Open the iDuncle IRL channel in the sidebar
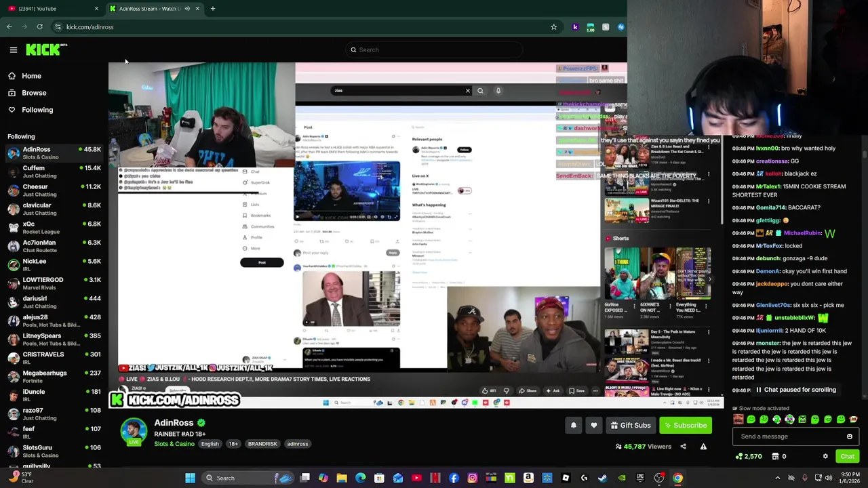The height and width of the screenshot is (488, 868). [54, 395]
